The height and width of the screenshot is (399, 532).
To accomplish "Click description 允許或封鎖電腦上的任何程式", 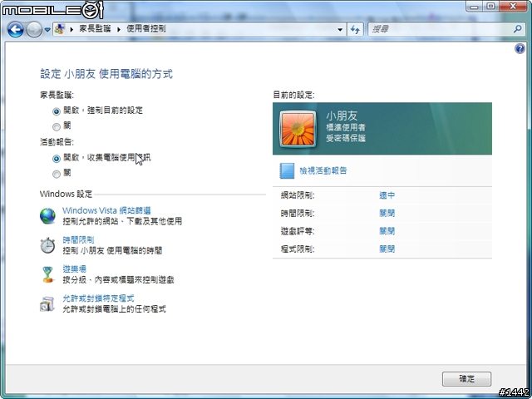I will (x=115, y=309).
